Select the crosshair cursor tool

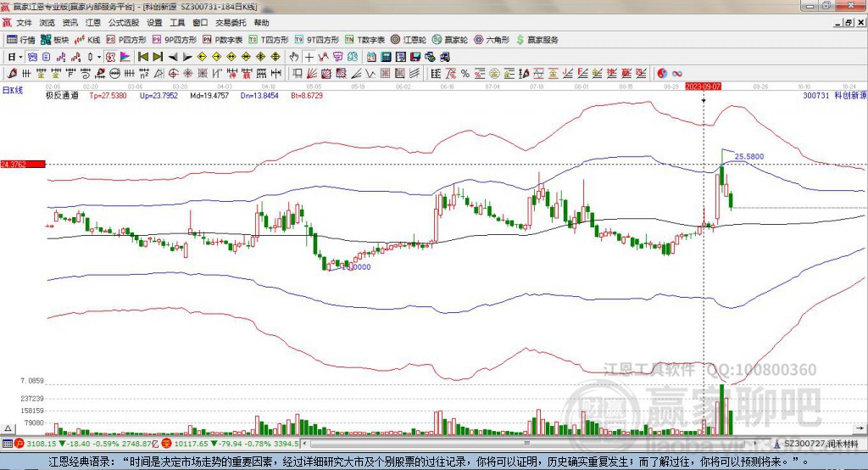tap(309, 57)
